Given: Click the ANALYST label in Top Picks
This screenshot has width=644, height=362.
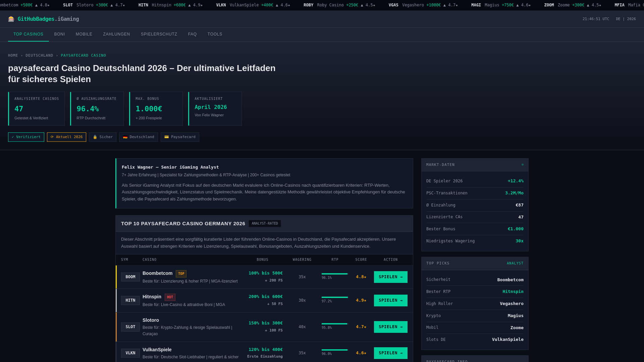Looking at the screenshot, I should (x=515, y=263).
